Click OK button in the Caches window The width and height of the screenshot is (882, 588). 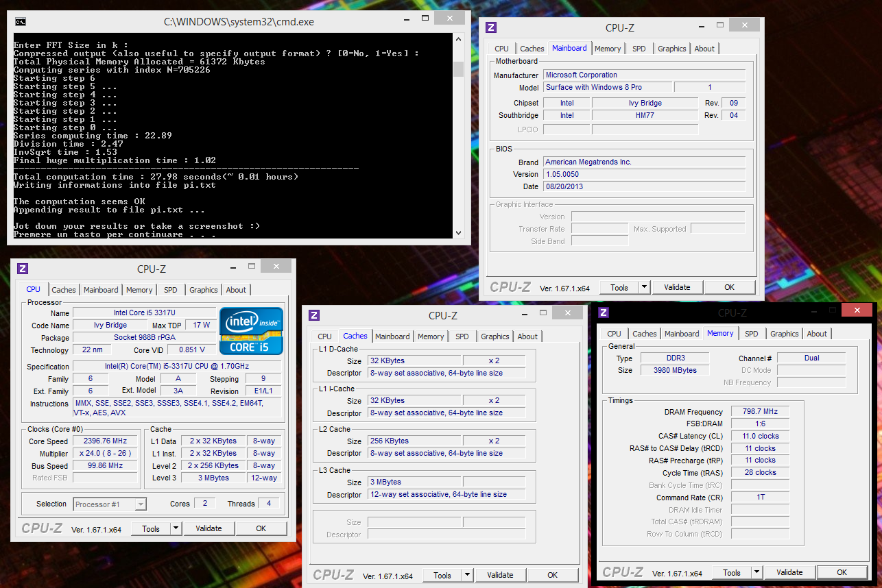pyautogui.click(x=552, y=575)
